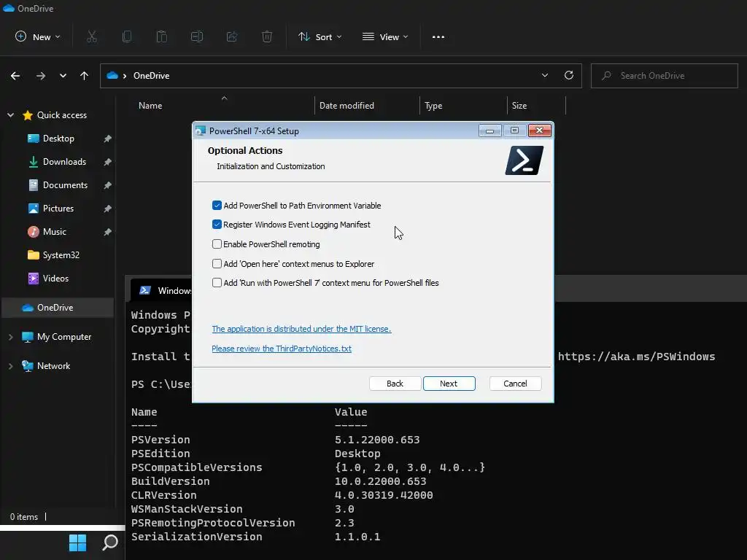
Task: Refresh the OneDrive folder view
Action: click(569, 75)
